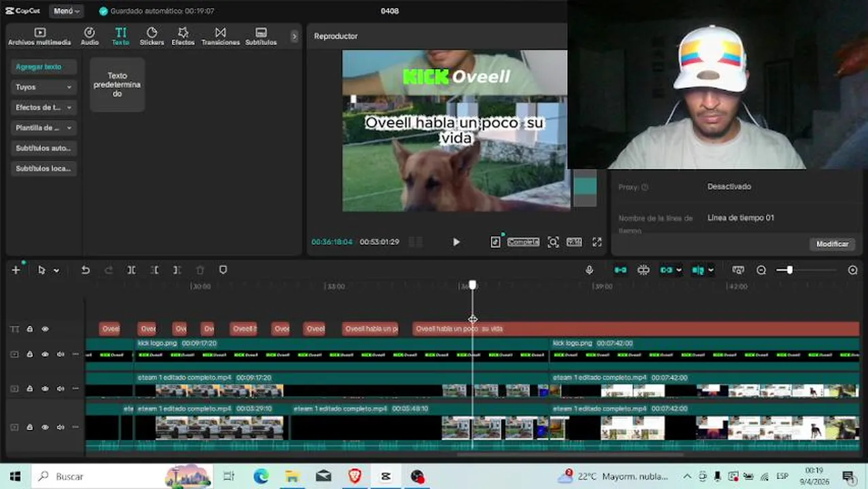
Task: Open Microsoft Edge from the taskbar
Action: [261, 477]
